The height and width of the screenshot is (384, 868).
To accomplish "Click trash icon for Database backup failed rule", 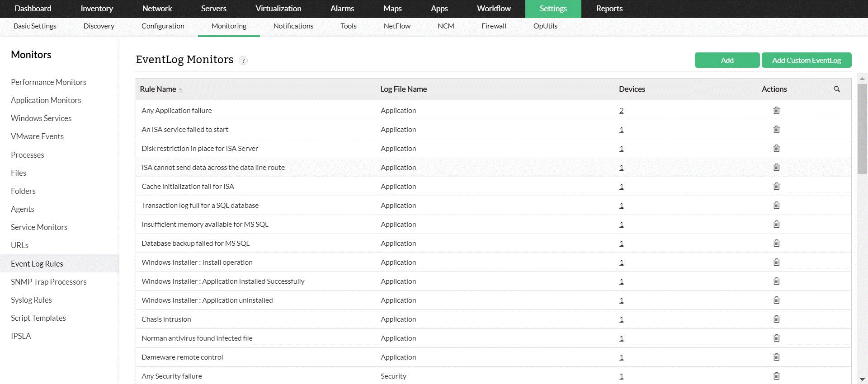I will (x=776, y=243).
